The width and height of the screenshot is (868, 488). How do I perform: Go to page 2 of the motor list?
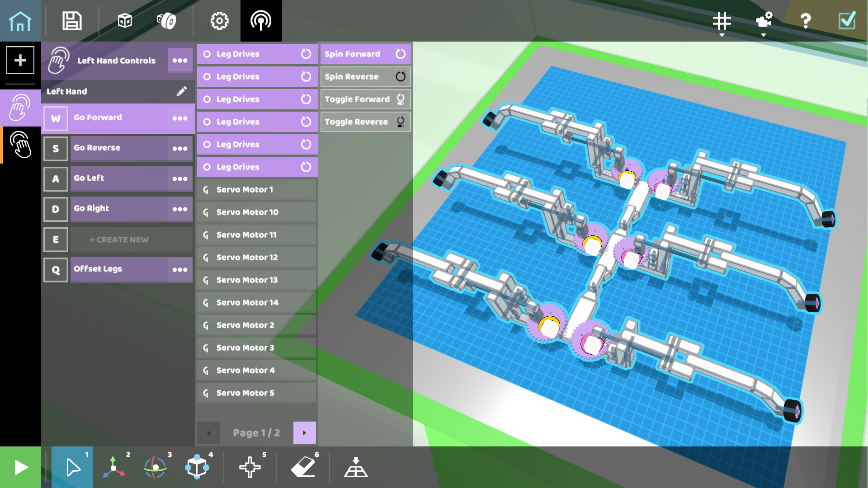click(x=305, y=432)
